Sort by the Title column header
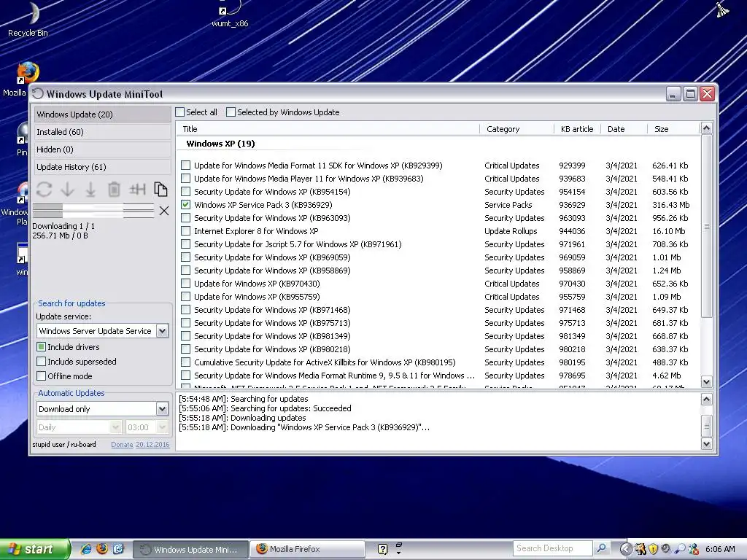 [x=328, y=129]
